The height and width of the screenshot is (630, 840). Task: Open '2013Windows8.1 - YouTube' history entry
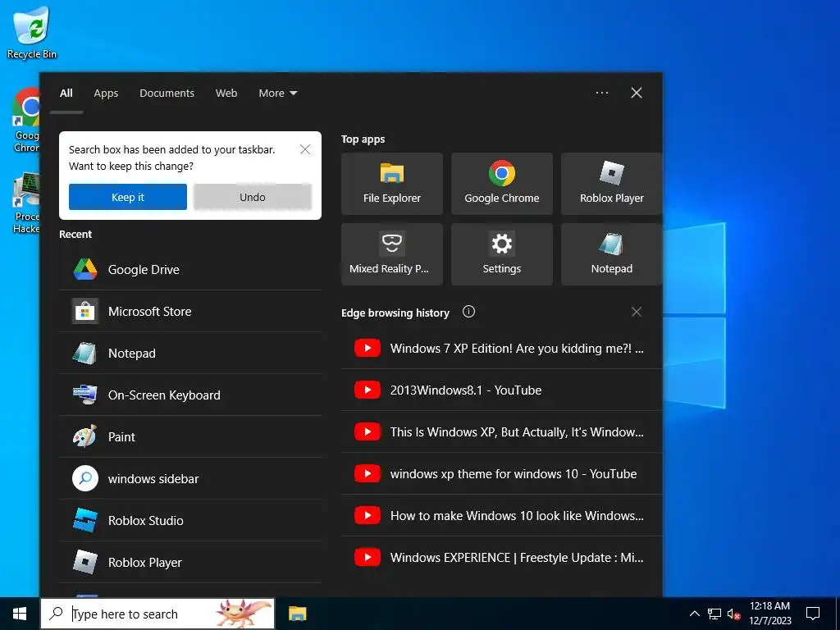501,390
